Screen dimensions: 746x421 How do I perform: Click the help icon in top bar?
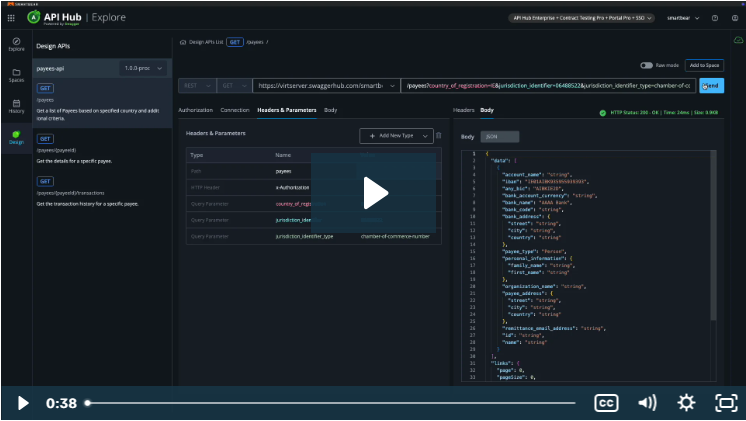tap(715, 18)
